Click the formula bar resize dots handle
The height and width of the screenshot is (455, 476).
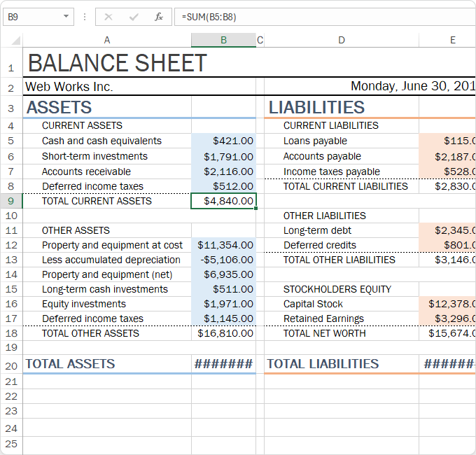click(85, 17)
